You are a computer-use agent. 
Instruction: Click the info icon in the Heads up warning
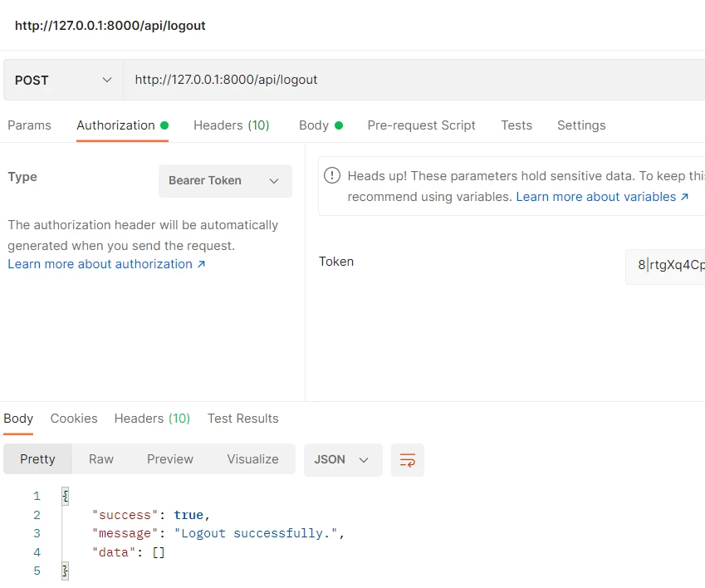(332, 176)
